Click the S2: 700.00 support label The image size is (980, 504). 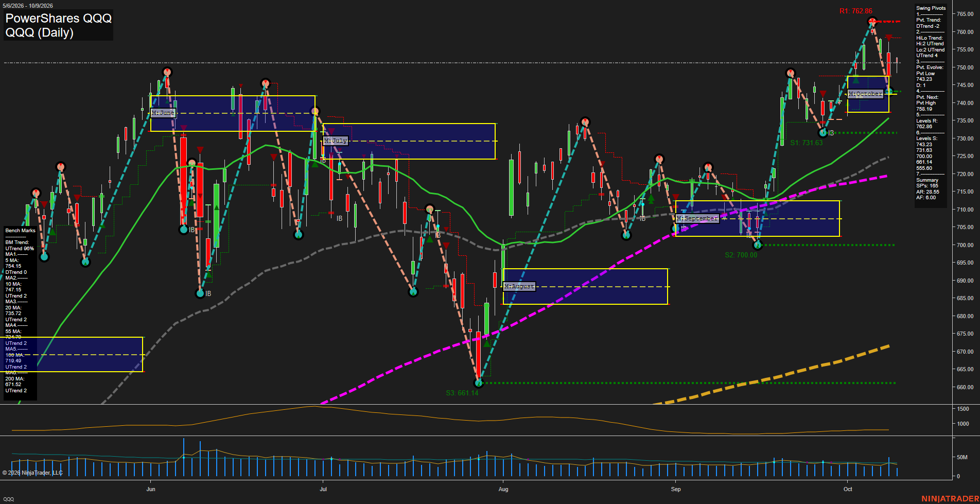pyautogui.click(x=741, y=255)
